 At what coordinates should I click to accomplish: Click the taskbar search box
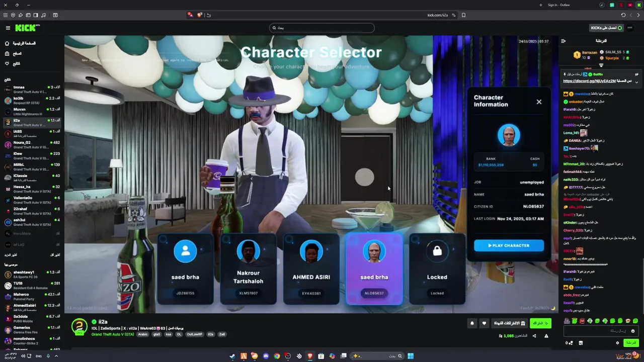click(x=377, y=356)
